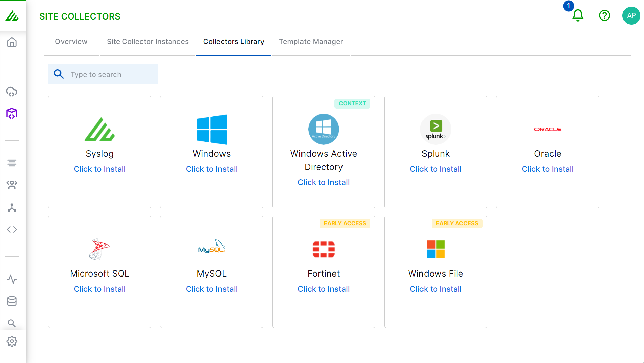
Task: Click the MySQL card title
Action: [x=211, y=274]
